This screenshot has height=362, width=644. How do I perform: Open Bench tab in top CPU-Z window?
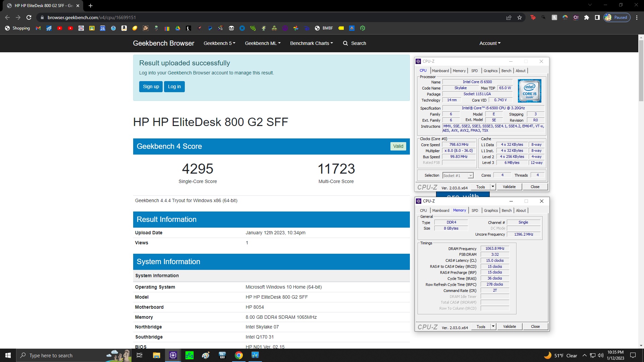tap(506, 71)
